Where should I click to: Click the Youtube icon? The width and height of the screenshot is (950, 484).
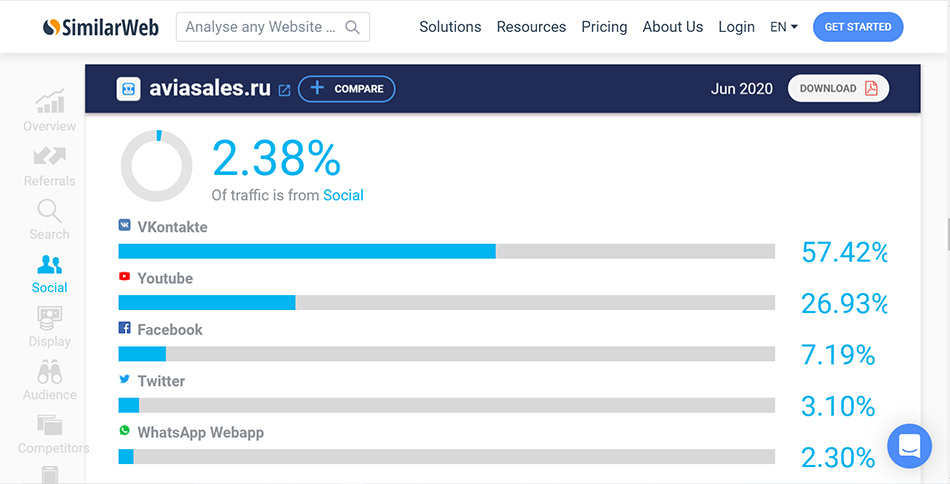(124, 276)
